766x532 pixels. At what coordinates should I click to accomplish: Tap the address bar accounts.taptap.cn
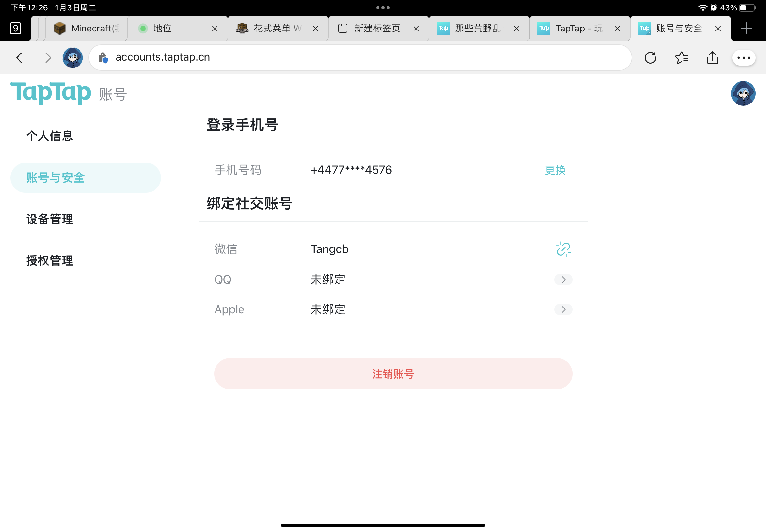tap(360, 58)
